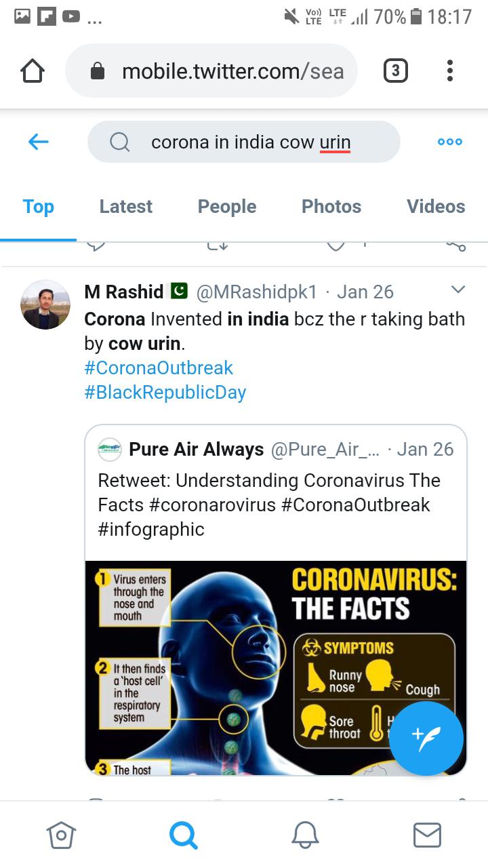Compose a new tweet with floating button

(x=427, y=738)
